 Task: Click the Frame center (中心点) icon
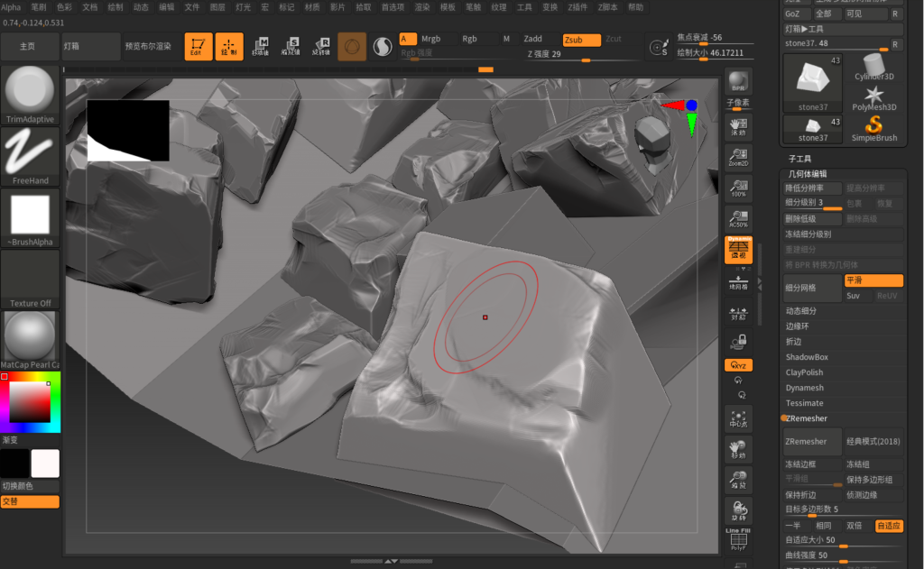(x=738, y=418)
